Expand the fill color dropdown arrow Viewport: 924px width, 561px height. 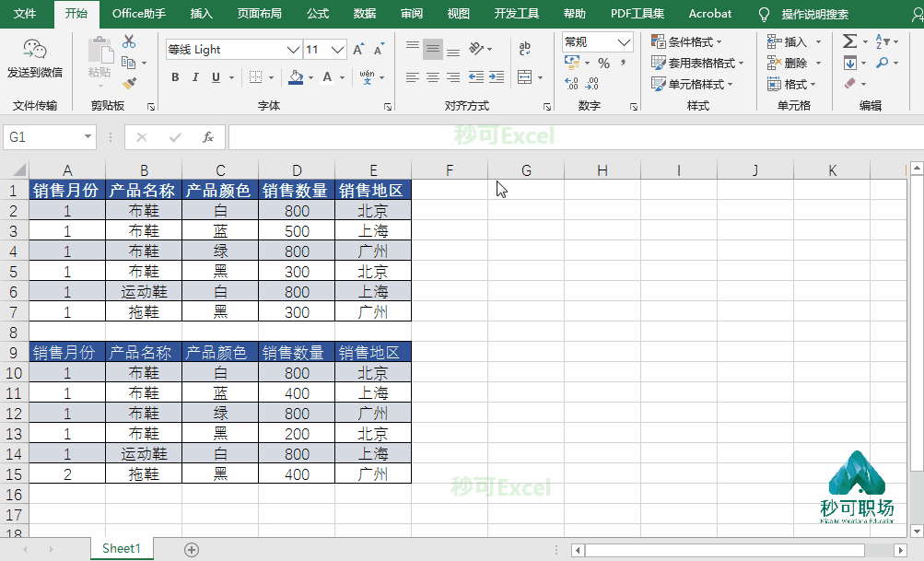coord(310,77)
